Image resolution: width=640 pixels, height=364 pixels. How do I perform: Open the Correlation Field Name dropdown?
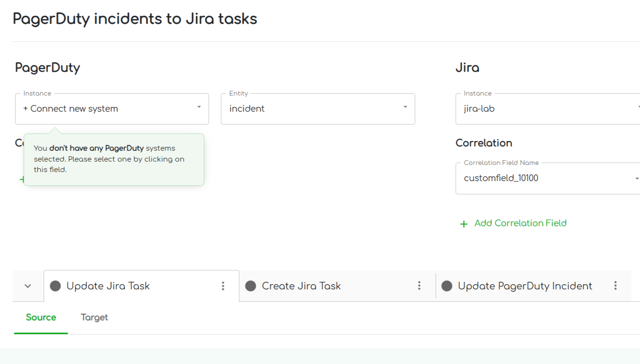click(x=546, y=178)
